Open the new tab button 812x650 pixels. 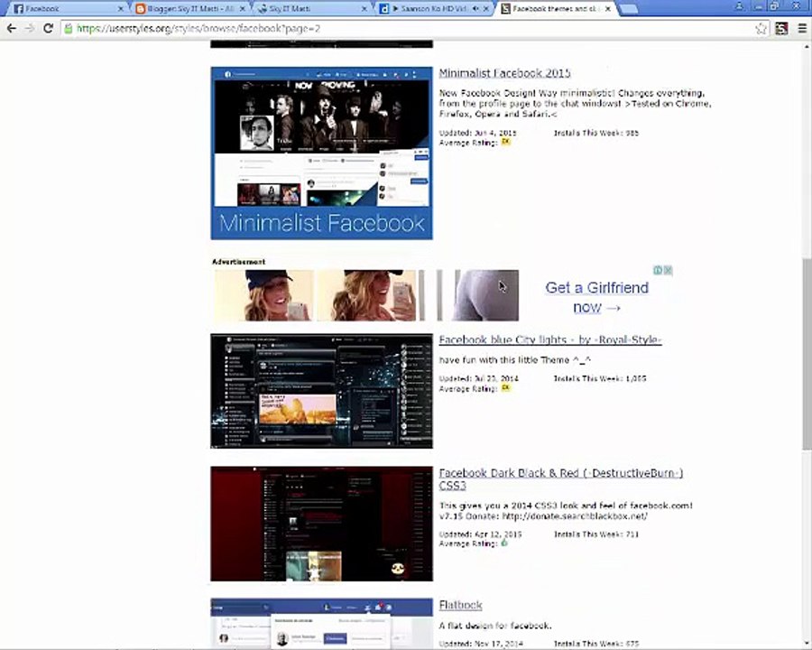tap(628, 9)
